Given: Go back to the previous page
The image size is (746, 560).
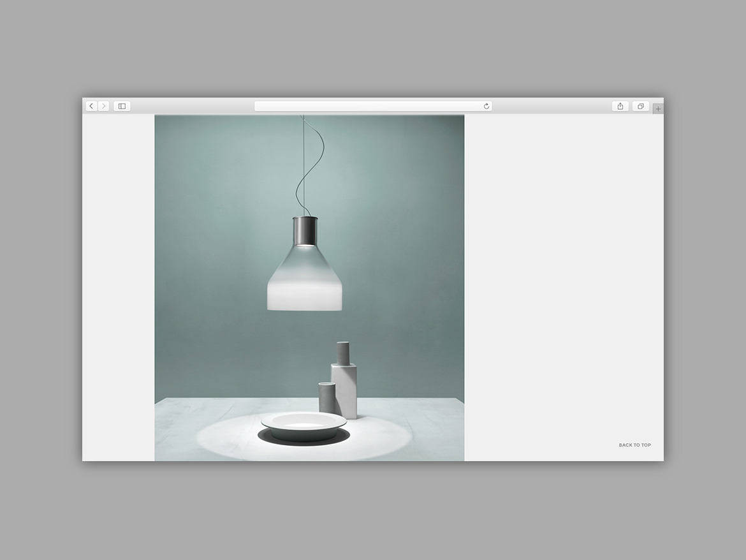Looking at the screenshot, I should pos(92,106).
